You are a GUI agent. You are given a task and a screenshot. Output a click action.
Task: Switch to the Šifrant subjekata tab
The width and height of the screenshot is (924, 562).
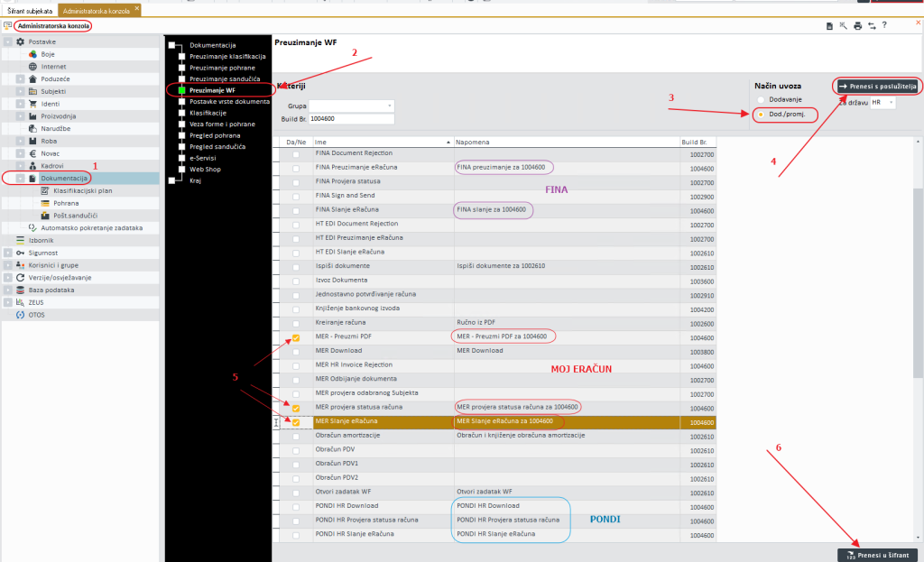[x=29, y=9]
